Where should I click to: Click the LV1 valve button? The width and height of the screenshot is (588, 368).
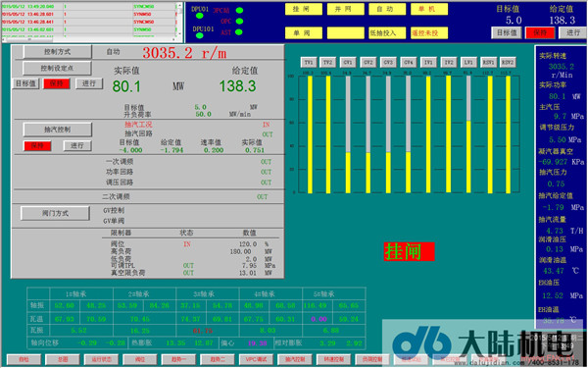[468, 63]
